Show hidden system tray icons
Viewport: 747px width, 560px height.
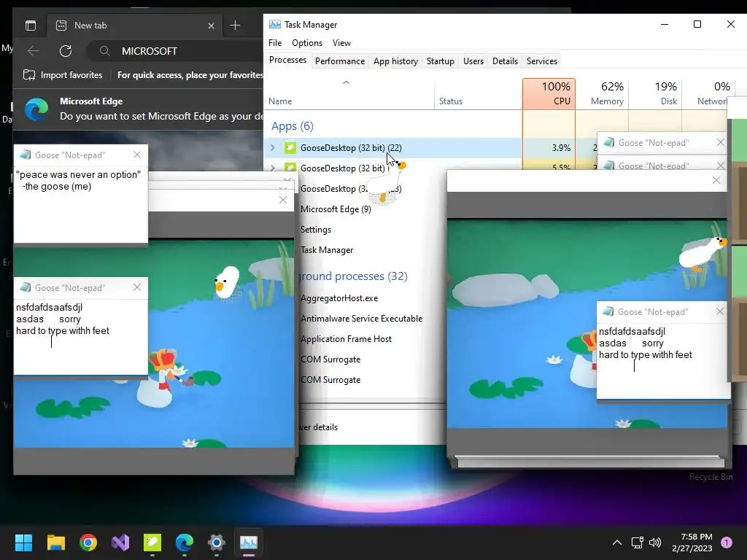pos(617,542)
